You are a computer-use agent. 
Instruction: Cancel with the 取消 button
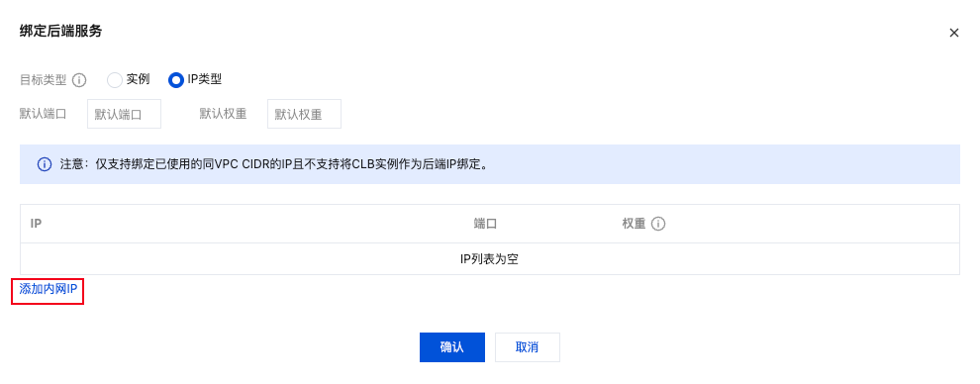527,347
